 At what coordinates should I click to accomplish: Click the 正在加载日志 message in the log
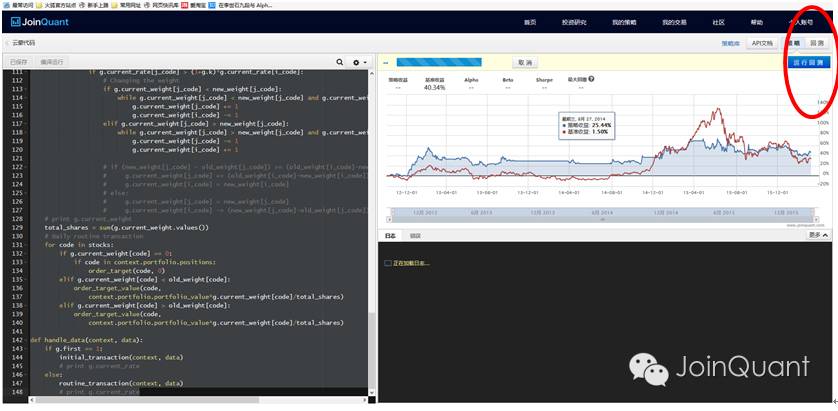point(411,263)
